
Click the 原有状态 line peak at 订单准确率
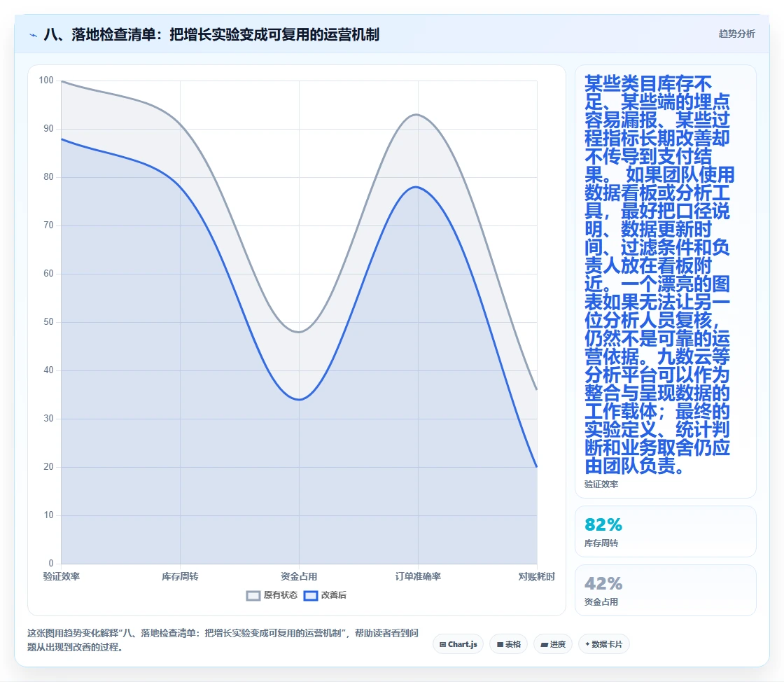417,115
